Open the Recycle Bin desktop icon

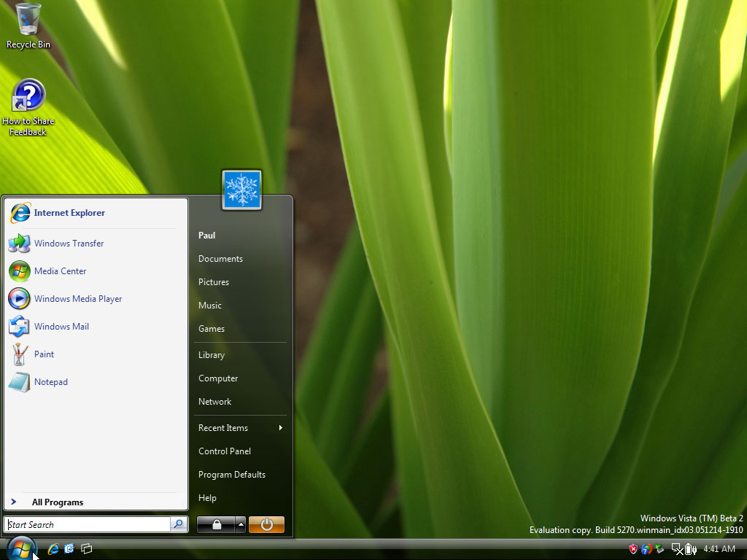point(28,26)
